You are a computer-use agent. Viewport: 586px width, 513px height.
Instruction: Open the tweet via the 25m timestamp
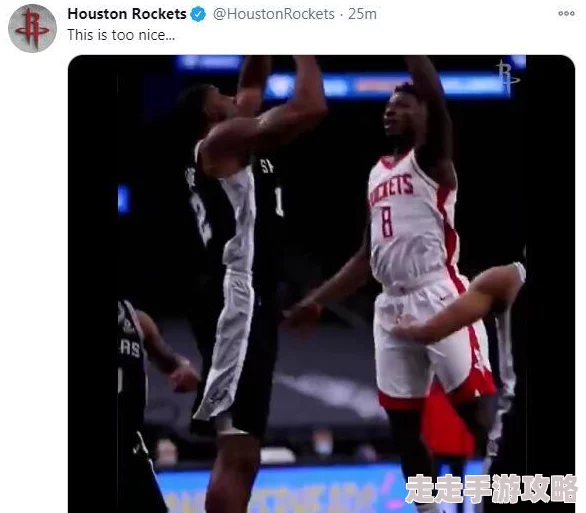point(362,14)
